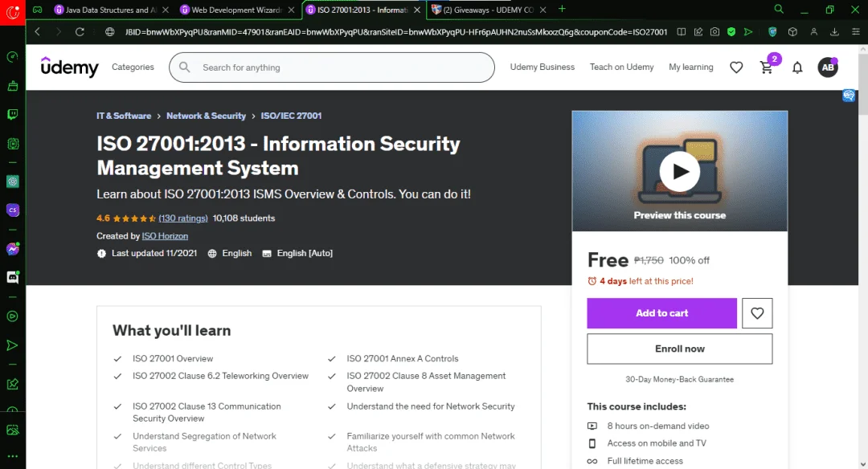Image resolution: width=868 pixels, height=469 pixels.
Task: Click the floating assistant icon under the header
Action: click(x=849, y=96)
